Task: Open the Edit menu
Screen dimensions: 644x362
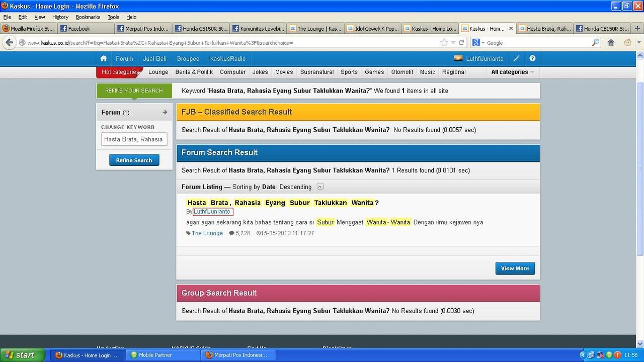Action: [x=23, y=17]
